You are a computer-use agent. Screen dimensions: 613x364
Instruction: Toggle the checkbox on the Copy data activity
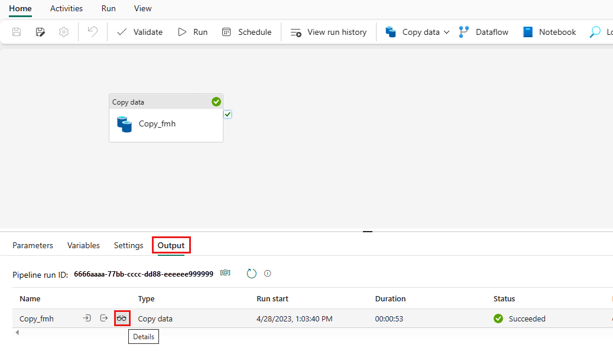point(228,114)
